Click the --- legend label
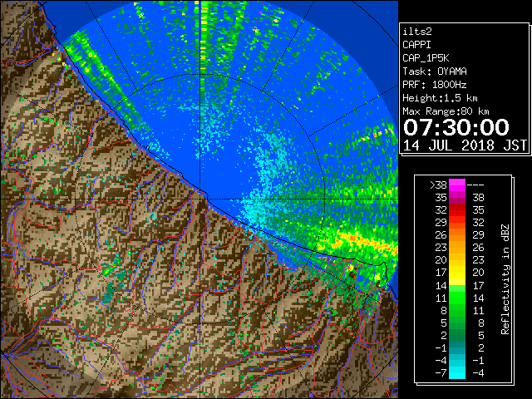Image resolution: width=532 pixels, height=399 pixels. tap(475, 185)
